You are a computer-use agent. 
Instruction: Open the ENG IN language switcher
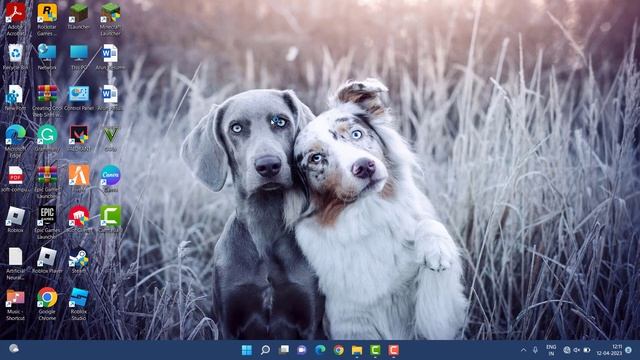tap(551, 350)
